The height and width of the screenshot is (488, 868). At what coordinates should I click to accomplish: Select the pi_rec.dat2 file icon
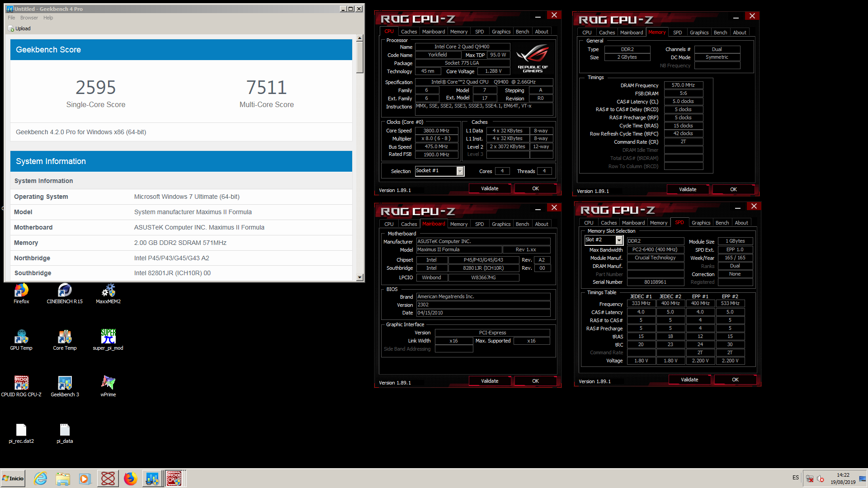[x=21, y=434]
